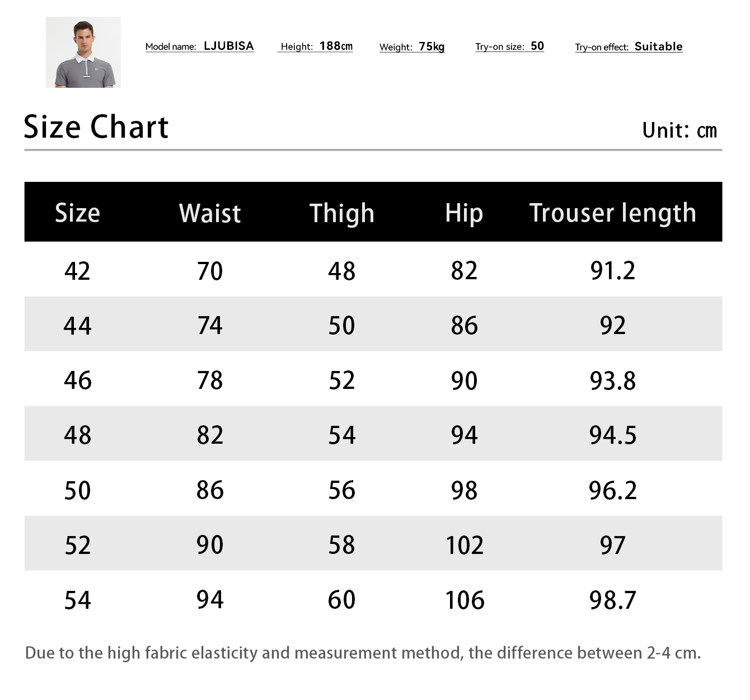Screen dimensions: 750x700
Task: Click the waist value 78 for size 46
Action: point(210,380)
